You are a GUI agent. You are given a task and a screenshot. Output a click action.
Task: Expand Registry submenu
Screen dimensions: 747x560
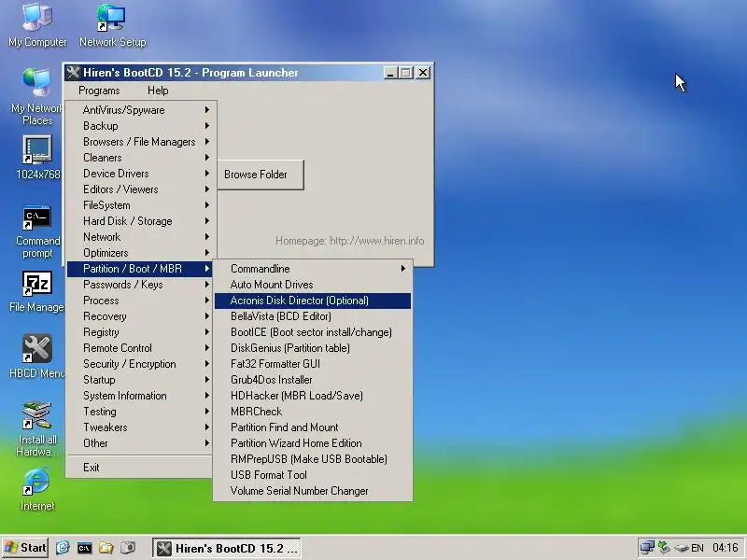pos(139,332)
